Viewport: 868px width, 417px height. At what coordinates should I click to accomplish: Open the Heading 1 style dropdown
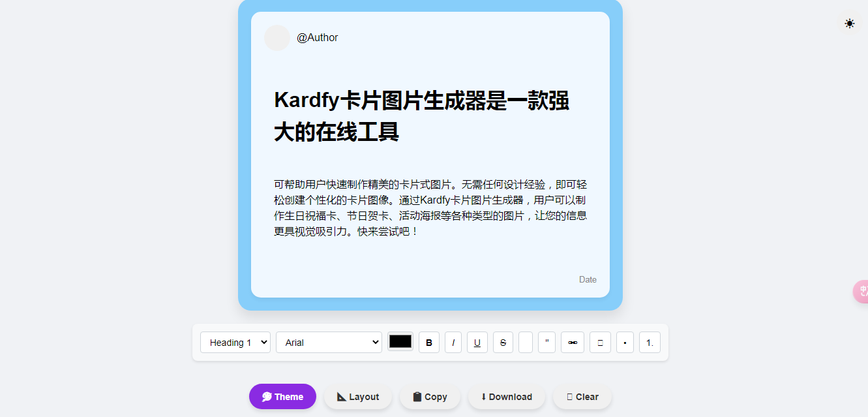pyautogui.click(x=235, y=342)
